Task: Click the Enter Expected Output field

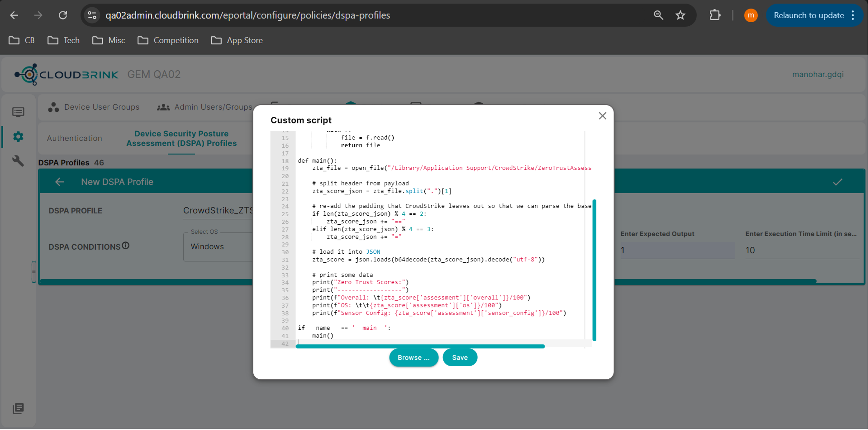Action: pyautogui.click(x=677, y=250)
